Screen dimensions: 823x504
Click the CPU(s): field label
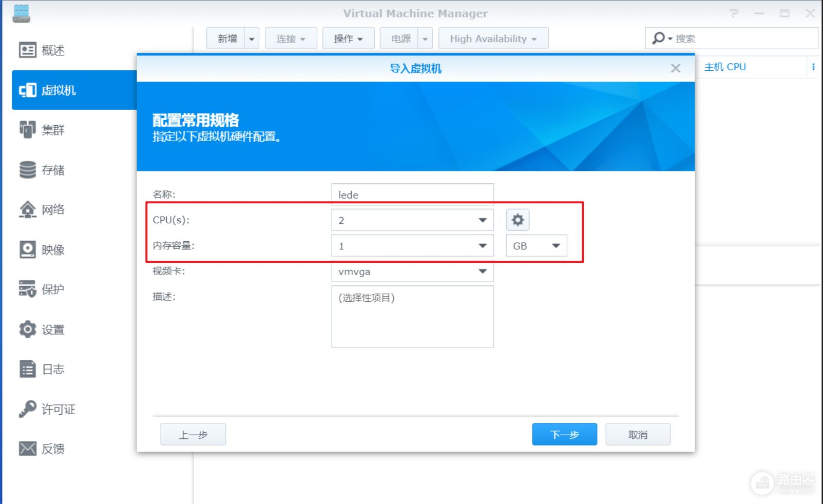click(171, 220)
